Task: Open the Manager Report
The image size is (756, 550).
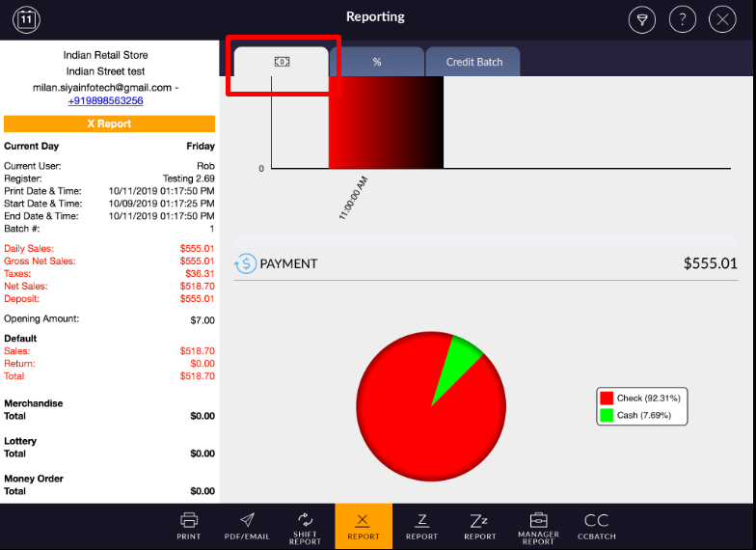Action: (x=538, y=526)
